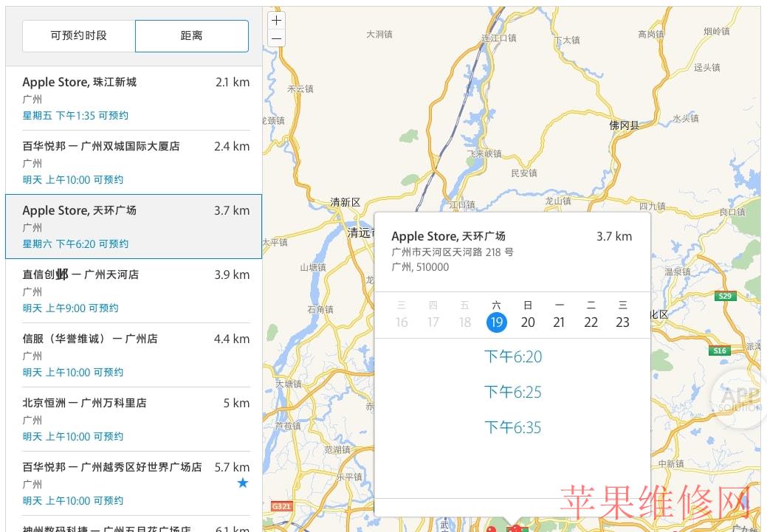Click 清新区 label on the map
Screen dimensions: 767x532
click(345, 202)
